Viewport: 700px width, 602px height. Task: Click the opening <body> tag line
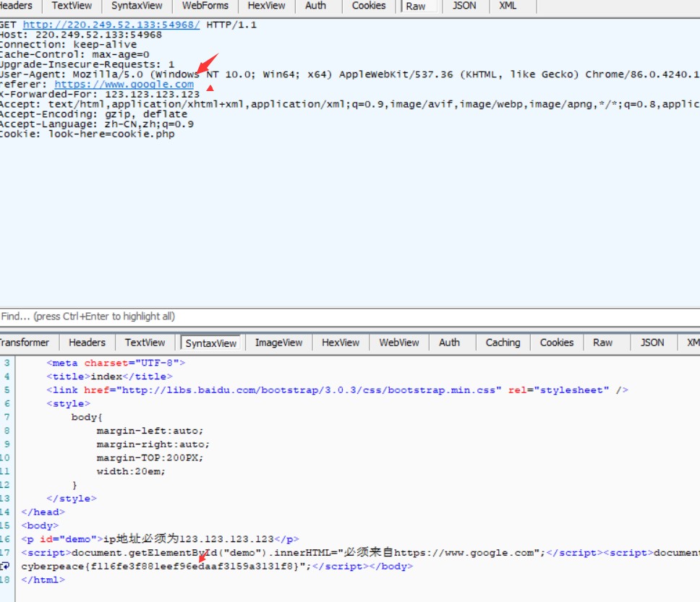[40, 525]
